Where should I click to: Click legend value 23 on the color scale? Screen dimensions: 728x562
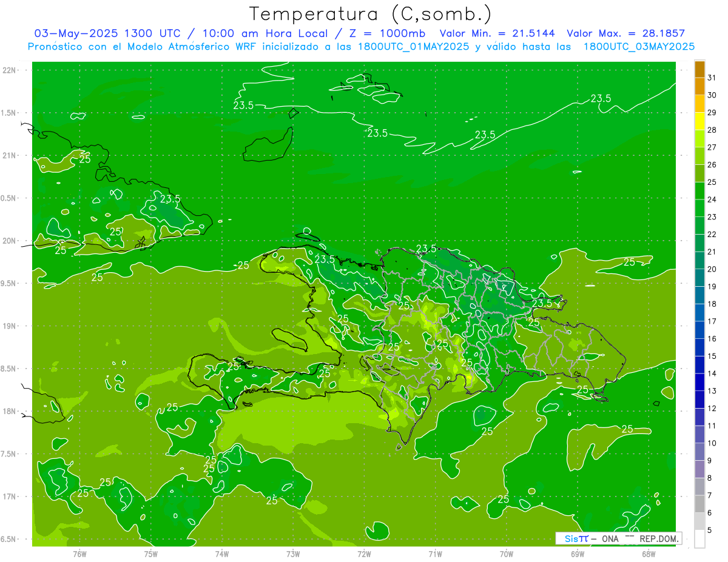[712, 217]
